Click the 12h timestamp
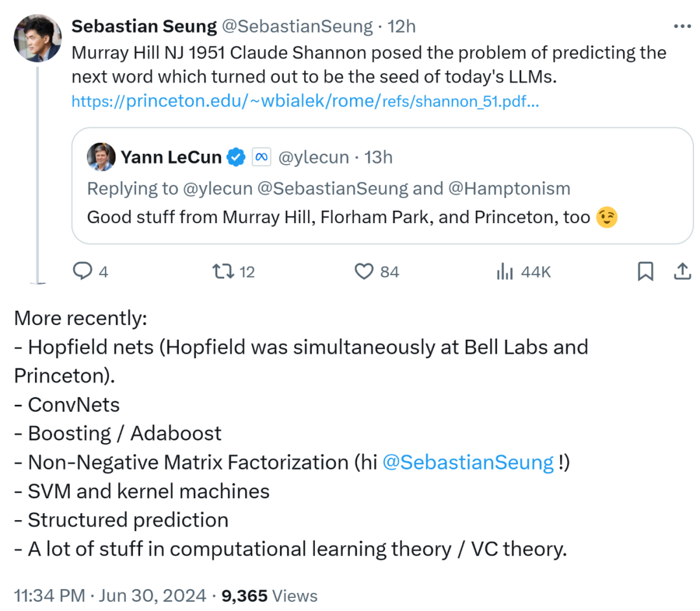 point(401,27)
